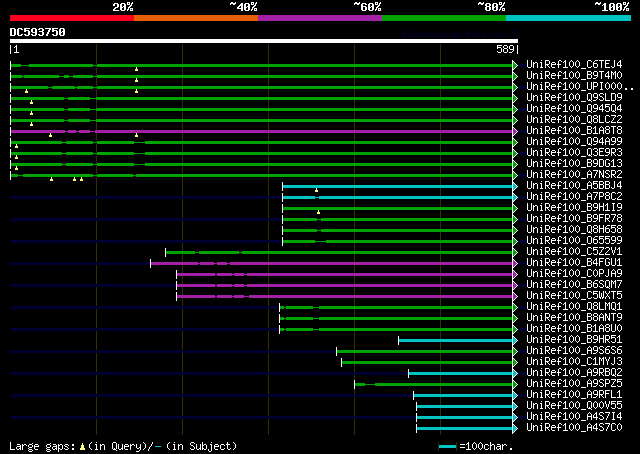This screenshot has width=640, height=454.
Task: Click the cyan alignment bar for A5BBJ4
Action: (x=398, y=187)
